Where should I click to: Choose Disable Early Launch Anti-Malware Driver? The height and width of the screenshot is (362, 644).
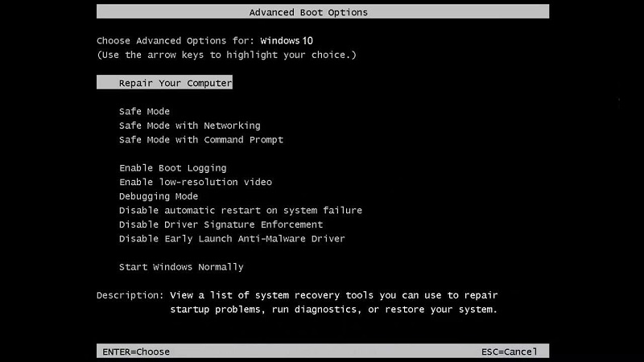(231, 239)
